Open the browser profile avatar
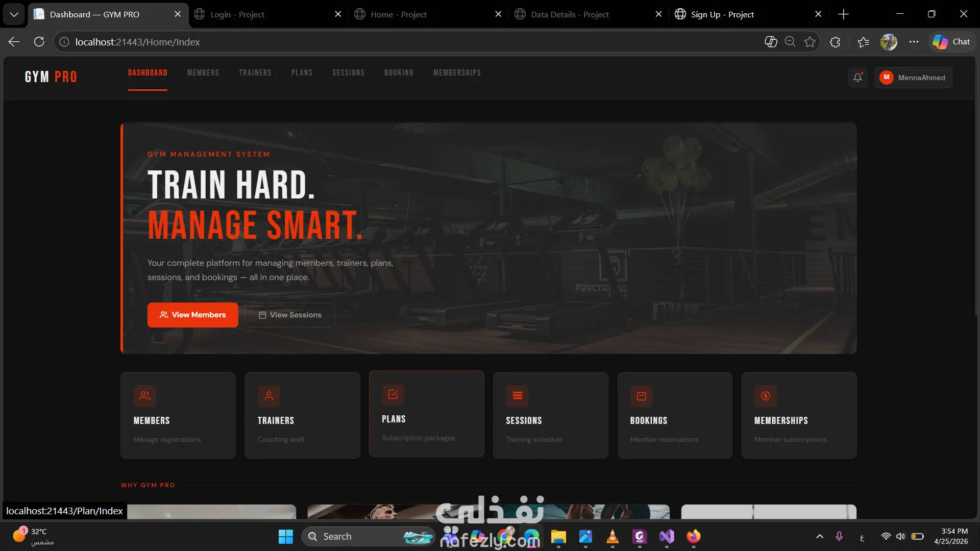The width and height of the screenshot is (980, 551). click(x=889, y=42)
